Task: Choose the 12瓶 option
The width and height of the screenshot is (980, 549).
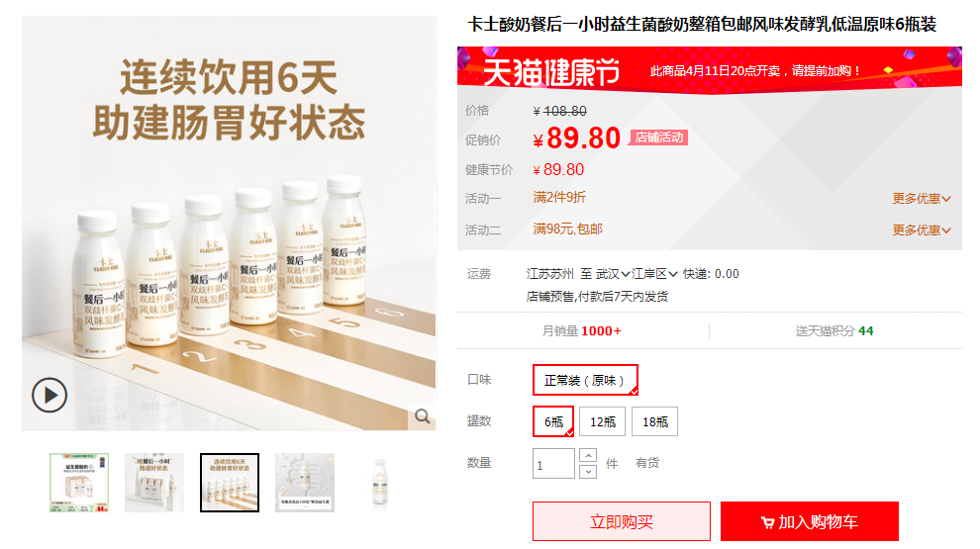Action: [603, 421]
